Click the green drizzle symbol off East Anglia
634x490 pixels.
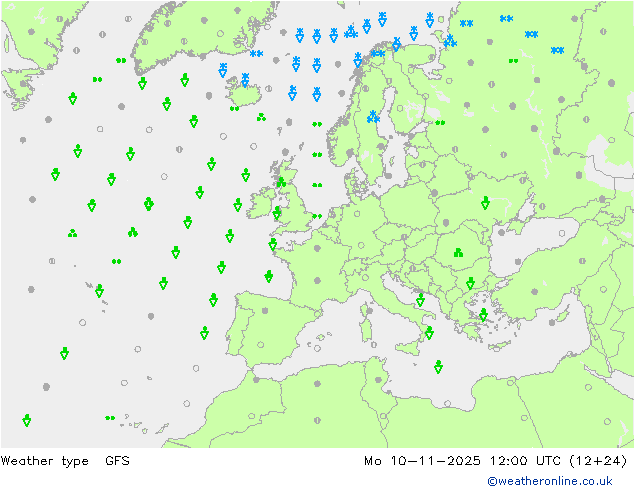pos(317,216)
